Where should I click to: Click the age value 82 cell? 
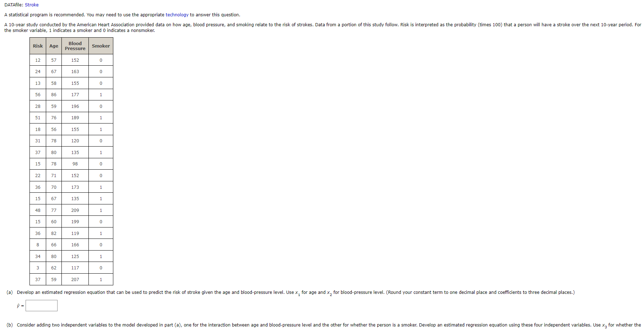(54, 234)
